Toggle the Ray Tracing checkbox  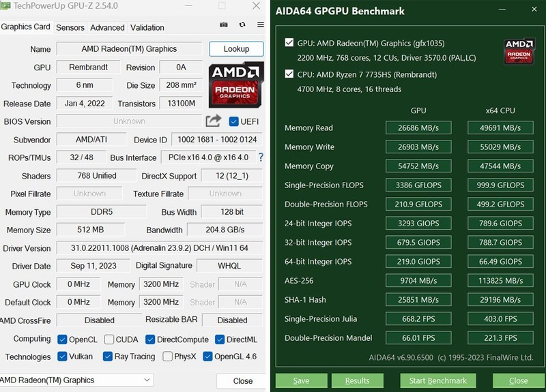108,356
